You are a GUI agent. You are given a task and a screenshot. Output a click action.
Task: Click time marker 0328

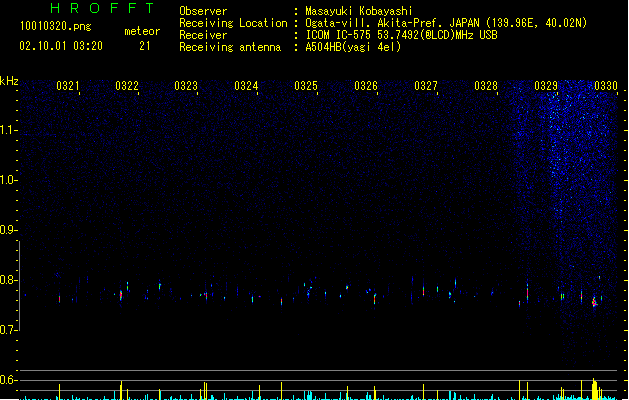pyautogui.click(x=486, y=86)
